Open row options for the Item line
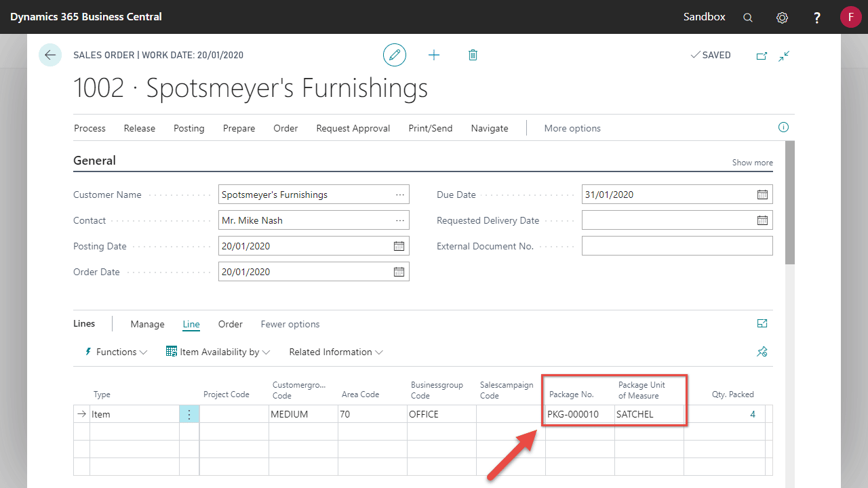Image resolution: width=868 pixels, height=488 pixels. tap(189, 414)
